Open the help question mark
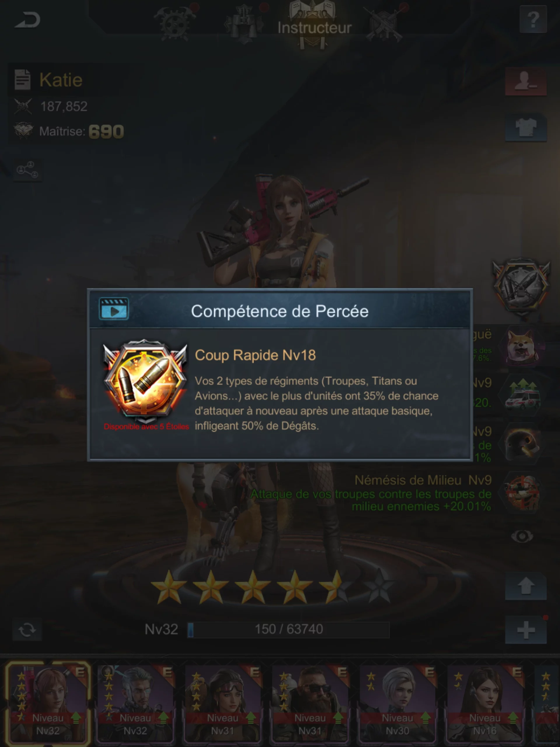This screenshot has width=560, height=747. 533,20
